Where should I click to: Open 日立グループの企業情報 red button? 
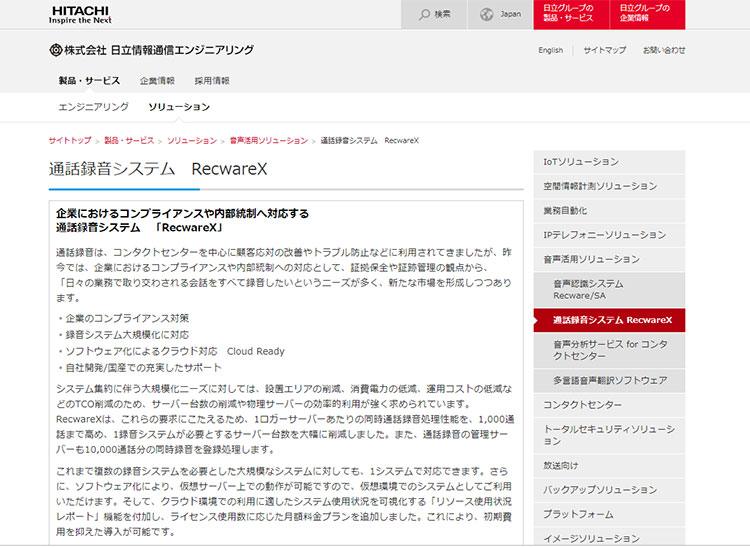(648, 14)
